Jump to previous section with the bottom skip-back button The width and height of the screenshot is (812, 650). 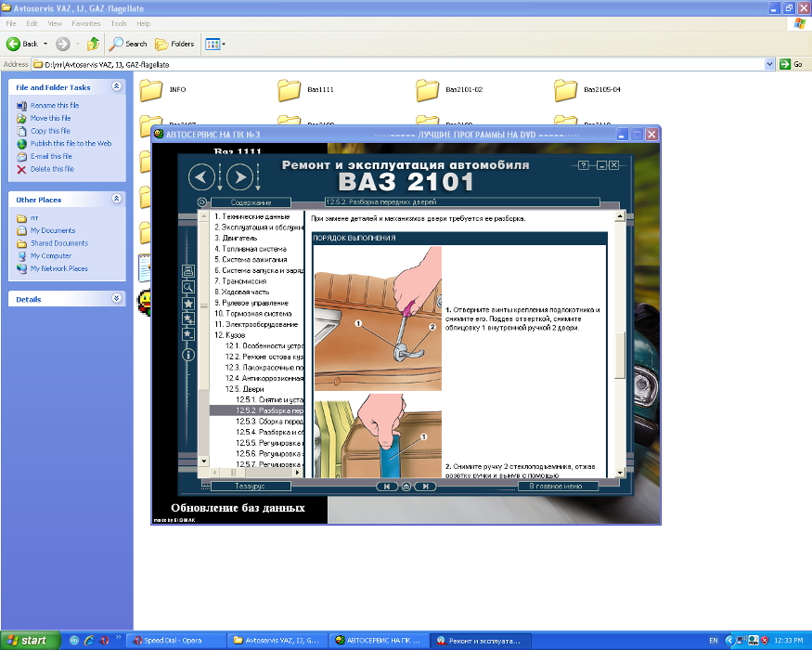point(386,487)
